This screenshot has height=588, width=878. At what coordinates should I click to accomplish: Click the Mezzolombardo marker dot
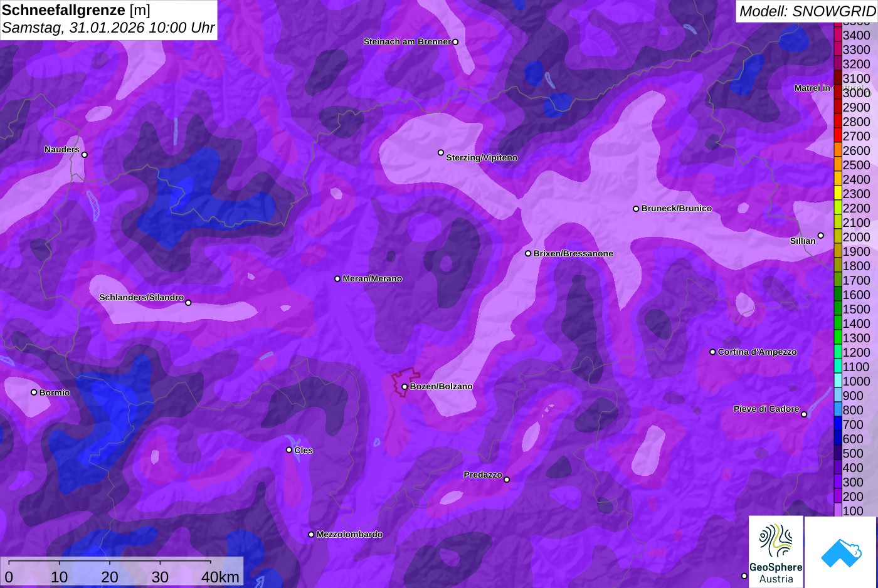[x=311, y=535]
